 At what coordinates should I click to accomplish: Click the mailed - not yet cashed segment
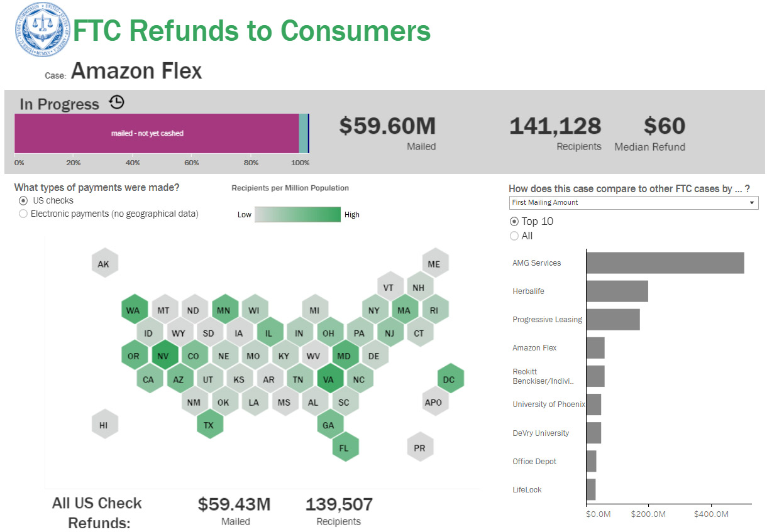point(156,133)
